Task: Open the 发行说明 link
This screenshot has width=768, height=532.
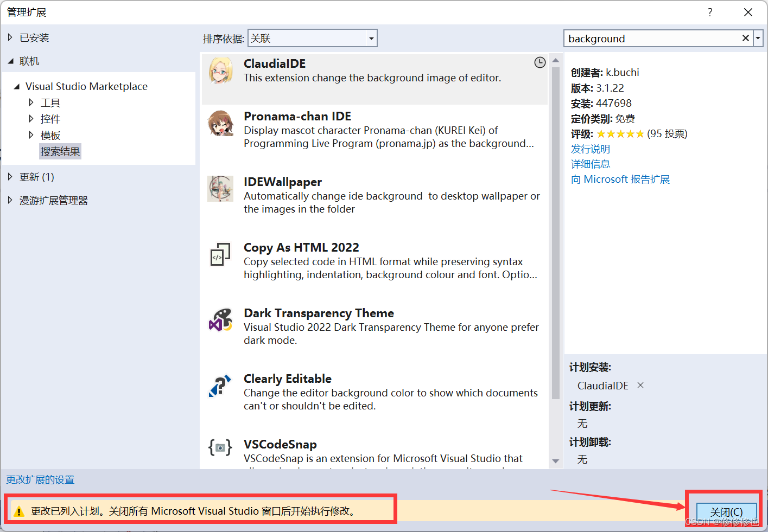Action: (x=591, y=149)
